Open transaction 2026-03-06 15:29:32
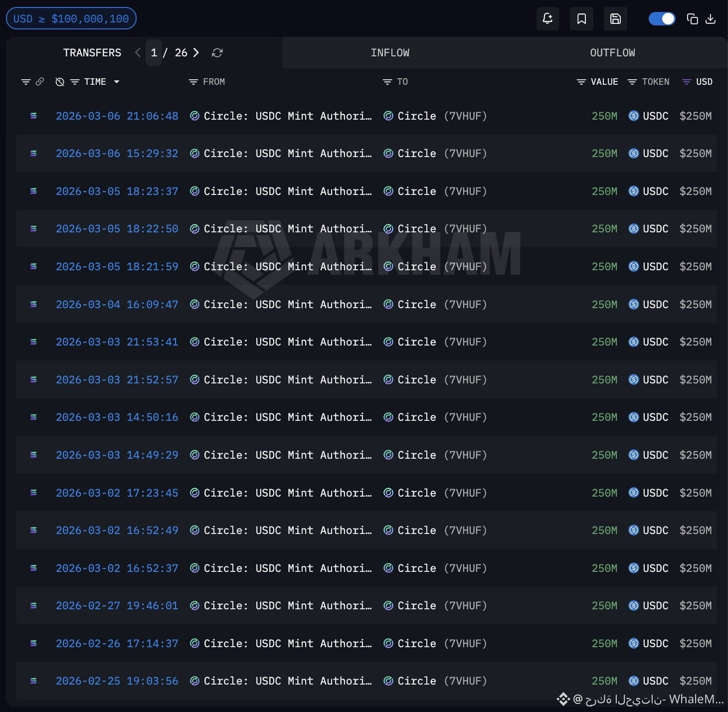 (117, 153)
